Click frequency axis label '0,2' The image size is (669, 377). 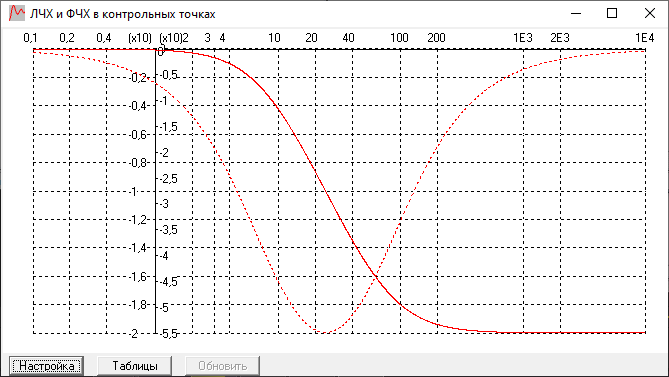67,38
